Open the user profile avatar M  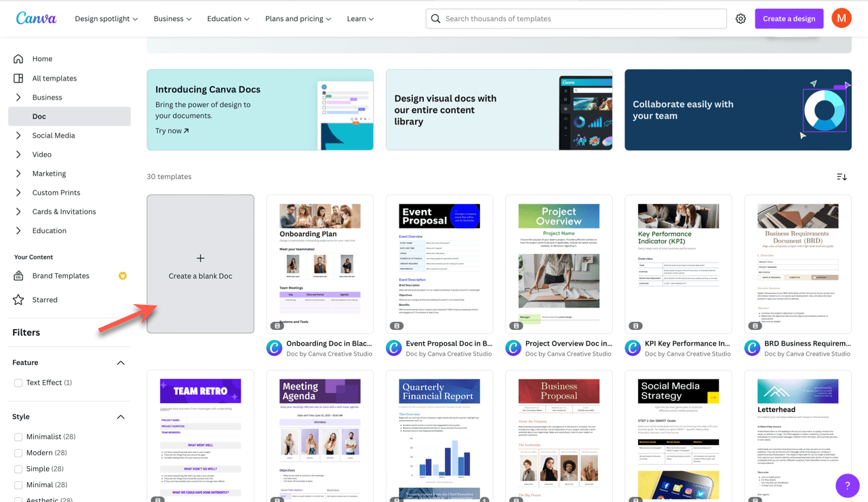click(842, 18)
